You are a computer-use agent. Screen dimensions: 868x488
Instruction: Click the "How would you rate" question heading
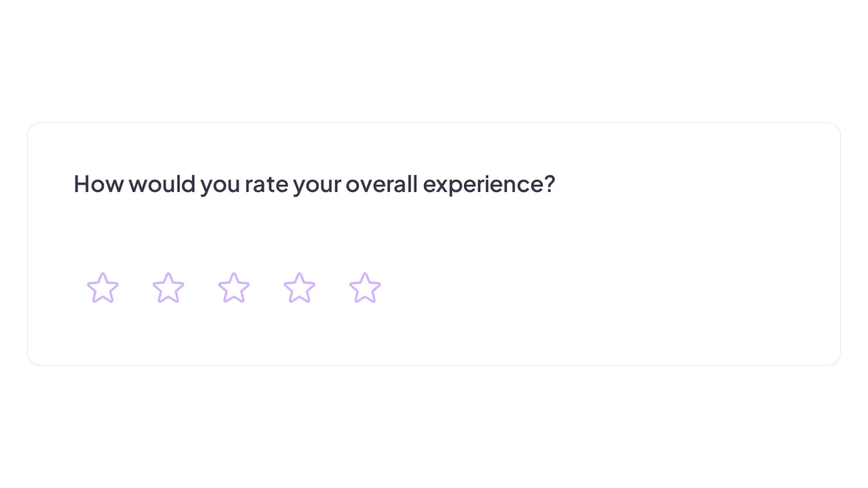(x=315, y=184)
